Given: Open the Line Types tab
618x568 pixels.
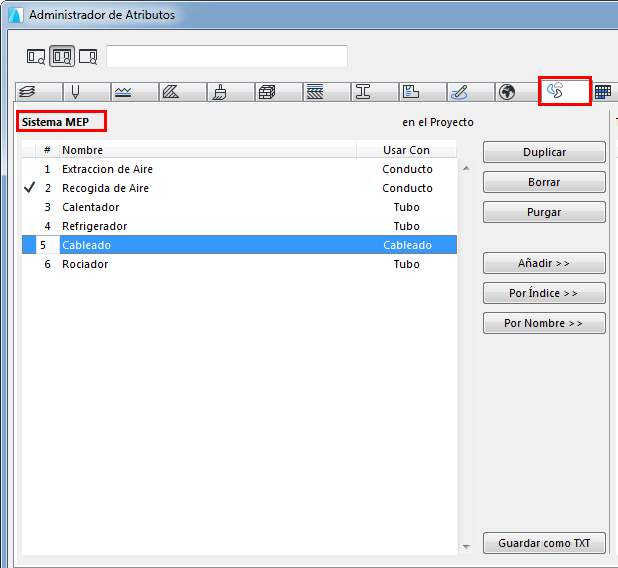Looking at the screenshot, I should [135, 92].
